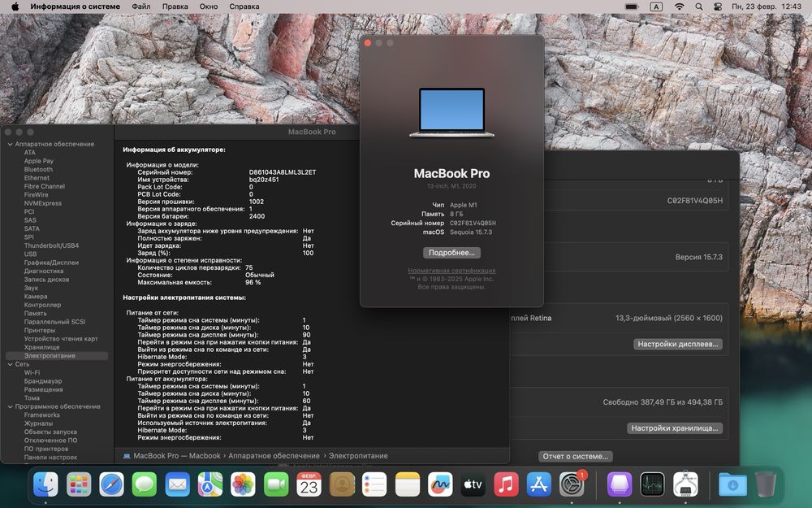Select Память in the sidebar
The width and height of the screenshot is (812, 508).
pos(35,314)
